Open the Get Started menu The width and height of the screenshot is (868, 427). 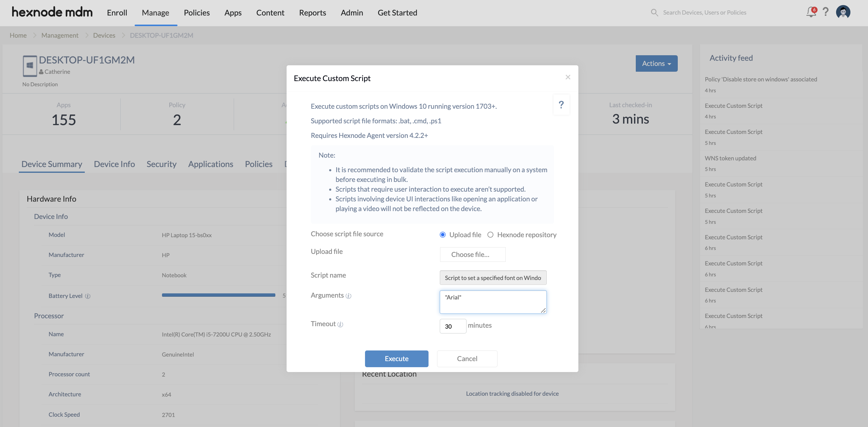pyautogui.click(x=397, y=12)
